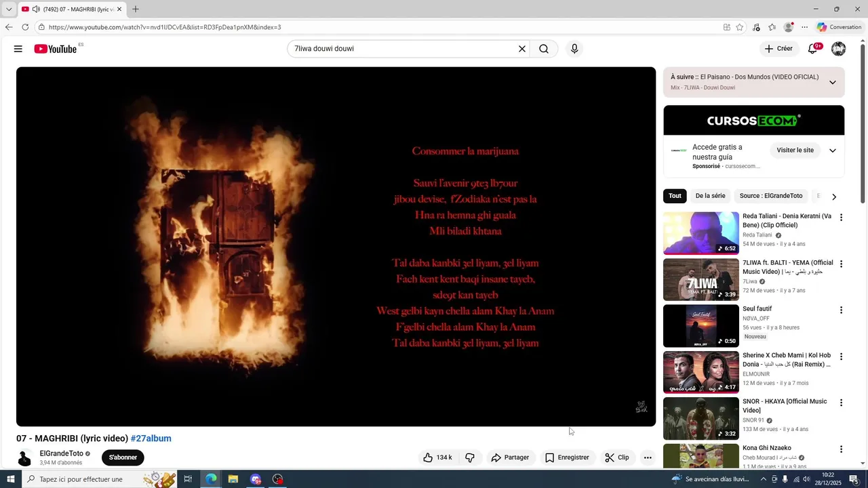This screenshot has width=868, height=488.
Task: Open options menu for Sherine X Cheb Mami
Action: [x=841, y=357]
